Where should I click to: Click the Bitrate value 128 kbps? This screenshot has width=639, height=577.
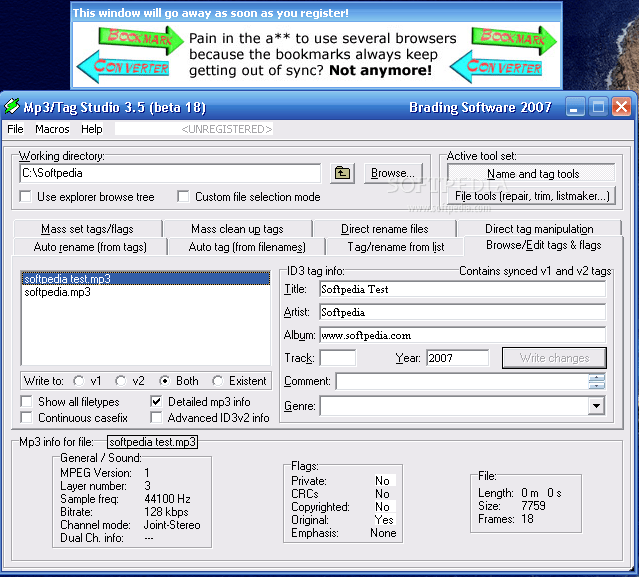tap(166, 512)
